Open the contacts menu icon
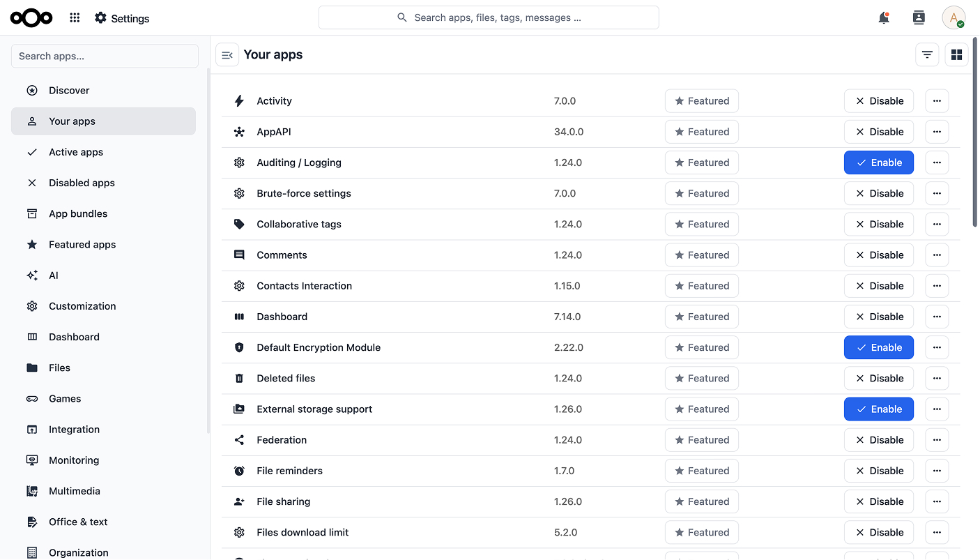Image resolution: width=980 pixels, height=560 pixels. pos(919,18)
